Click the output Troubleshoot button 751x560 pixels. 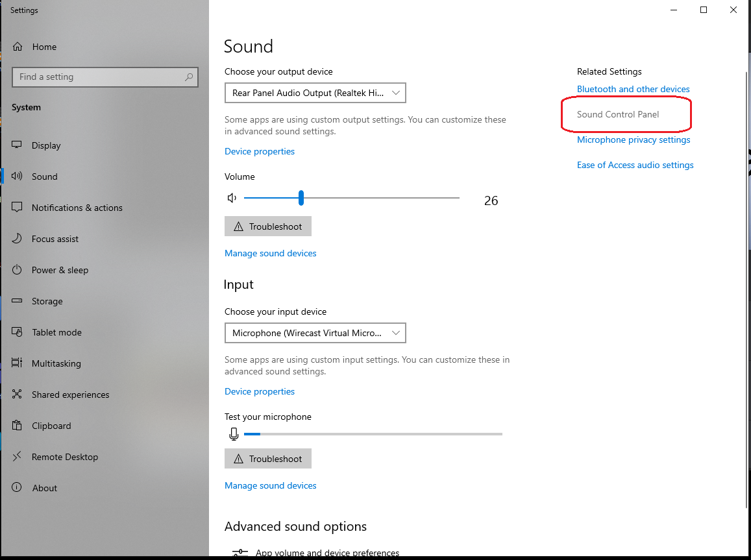[x=267, y=226]
